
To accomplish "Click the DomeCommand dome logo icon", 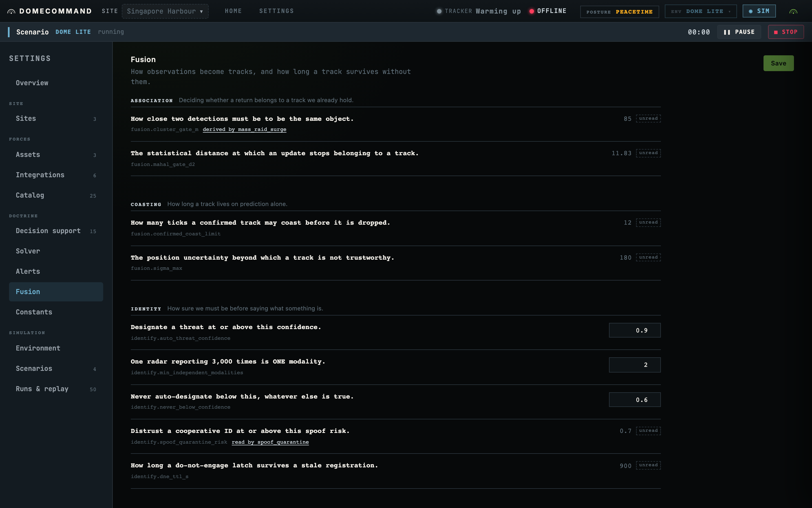I will [x=11, y=11].
